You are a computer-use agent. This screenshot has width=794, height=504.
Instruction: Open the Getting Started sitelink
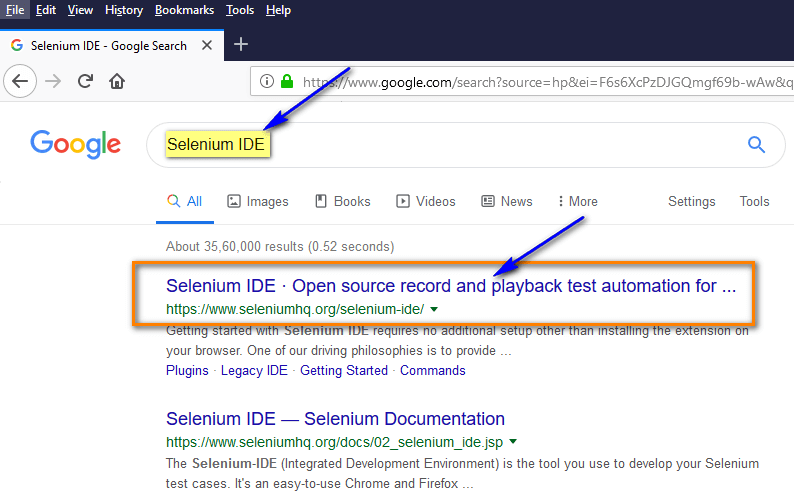344,371
